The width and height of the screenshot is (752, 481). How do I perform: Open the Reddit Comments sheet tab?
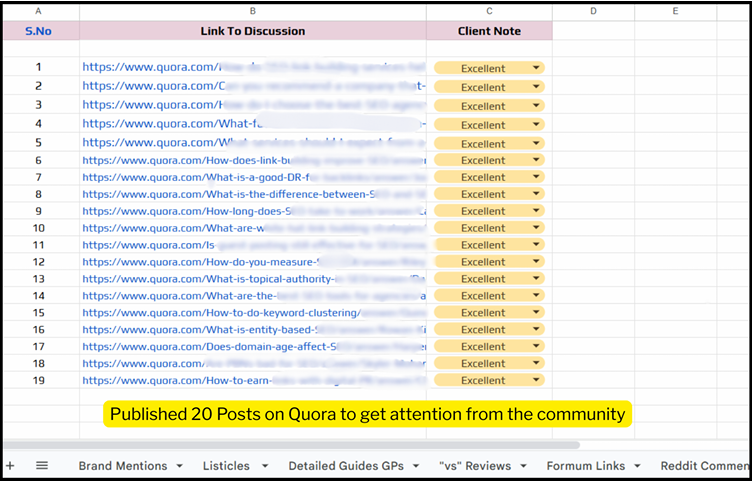pos(705,466)
